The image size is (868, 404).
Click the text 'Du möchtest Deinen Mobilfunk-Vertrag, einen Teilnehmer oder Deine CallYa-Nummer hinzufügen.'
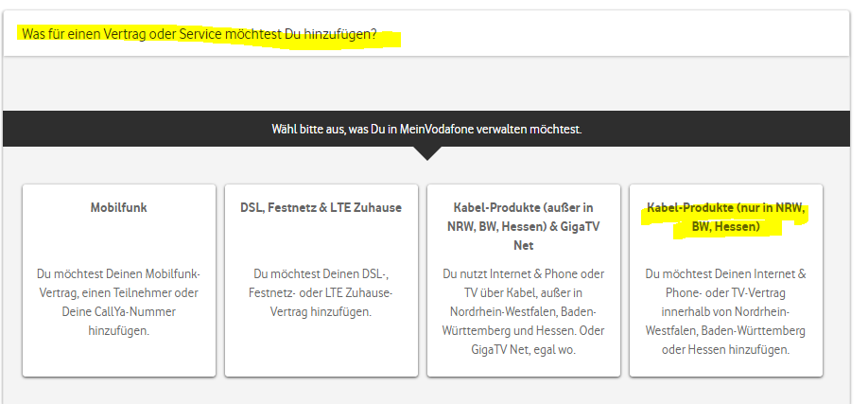point(119,302)
